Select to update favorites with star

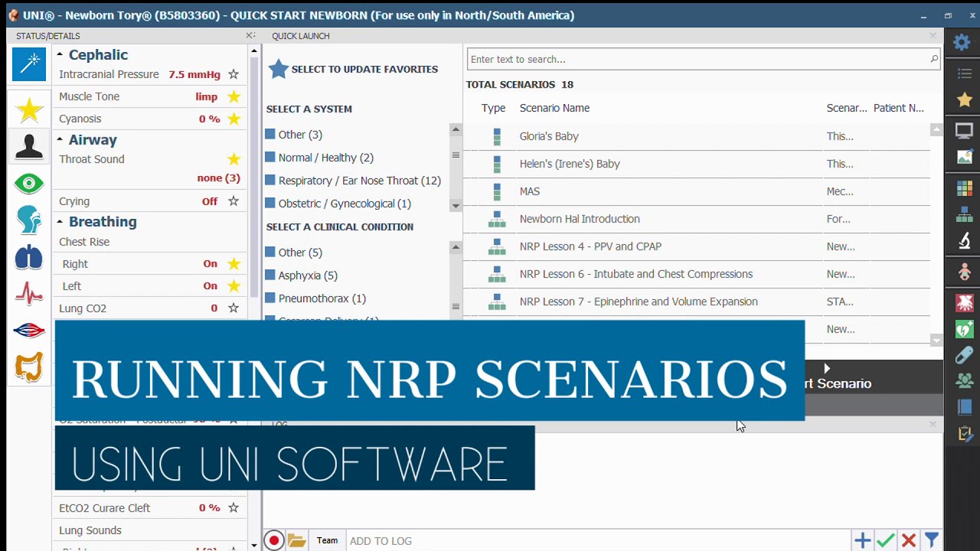coord(353,69)
